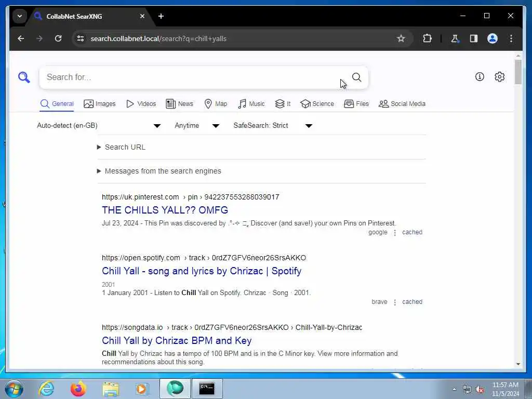Open the network tray icon

coord(467,390)
